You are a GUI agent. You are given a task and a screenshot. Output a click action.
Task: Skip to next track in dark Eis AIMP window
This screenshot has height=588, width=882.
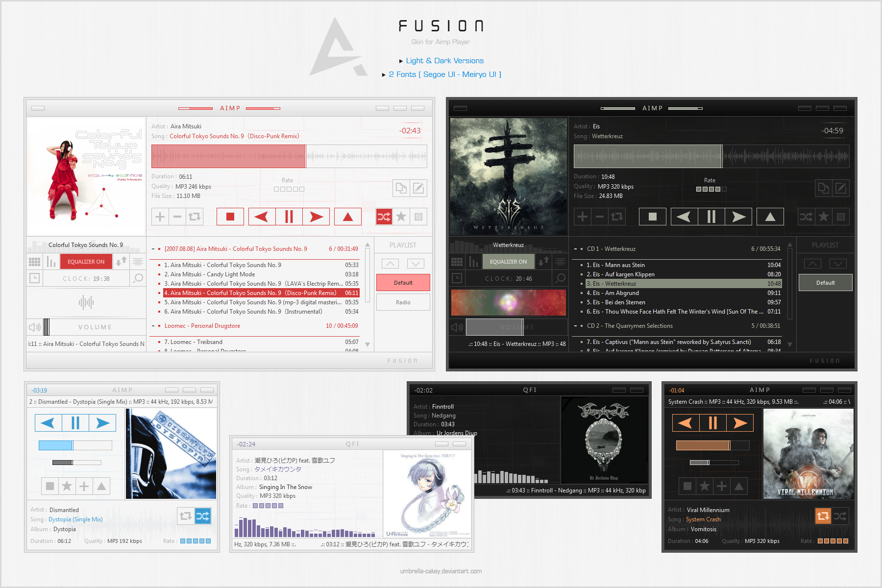(738, 217)
